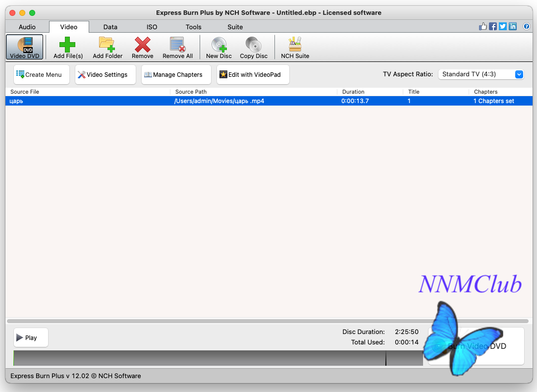The width and height of the screenshot is (537, 392).
Task: Go to the ISO tab
Action: click(152, 27)
